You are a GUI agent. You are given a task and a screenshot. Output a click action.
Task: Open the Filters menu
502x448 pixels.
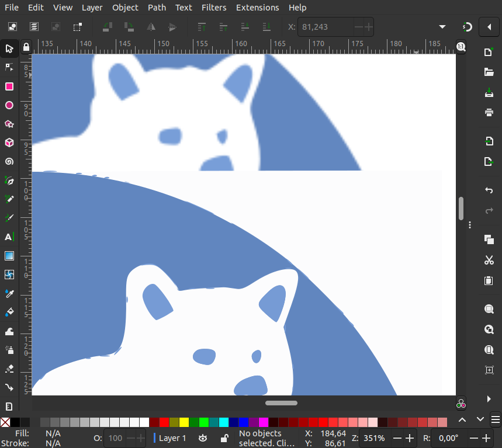[x=214, y=8]
